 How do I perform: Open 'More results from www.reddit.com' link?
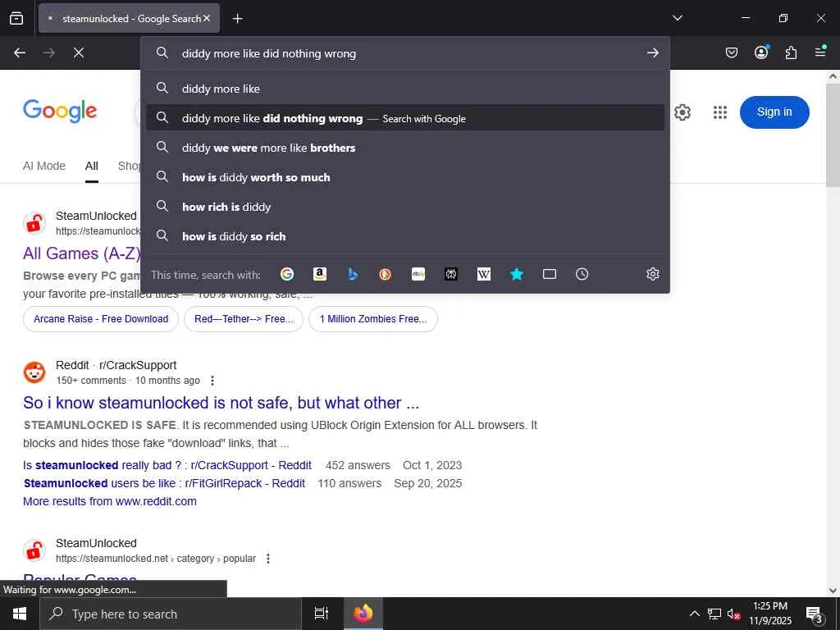pos(110,501)
